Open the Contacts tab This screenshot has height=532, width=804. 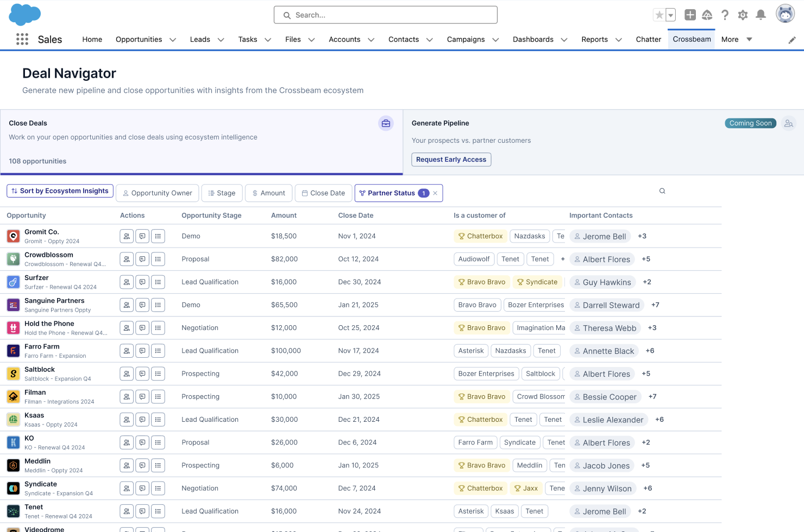(404, 40)
